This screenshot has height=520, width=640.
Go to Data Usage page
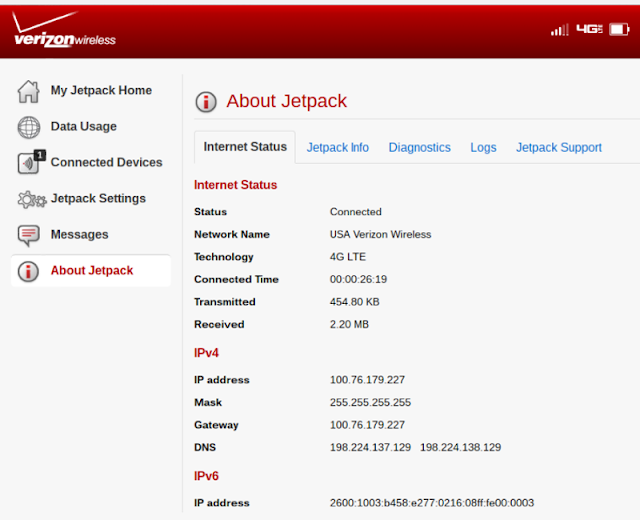[x=84, y=127]
